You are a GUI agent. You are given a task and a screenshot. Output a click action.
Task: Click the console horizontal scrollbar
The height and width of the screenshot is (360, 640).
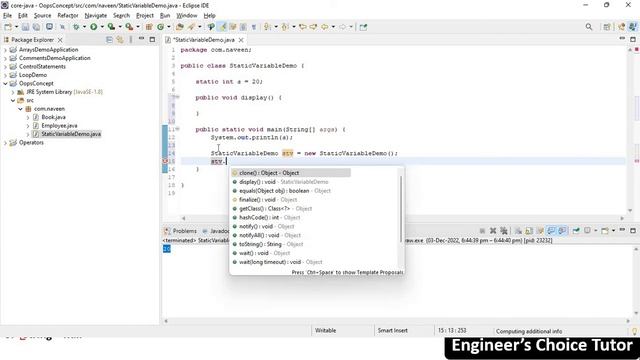point(398,321)
